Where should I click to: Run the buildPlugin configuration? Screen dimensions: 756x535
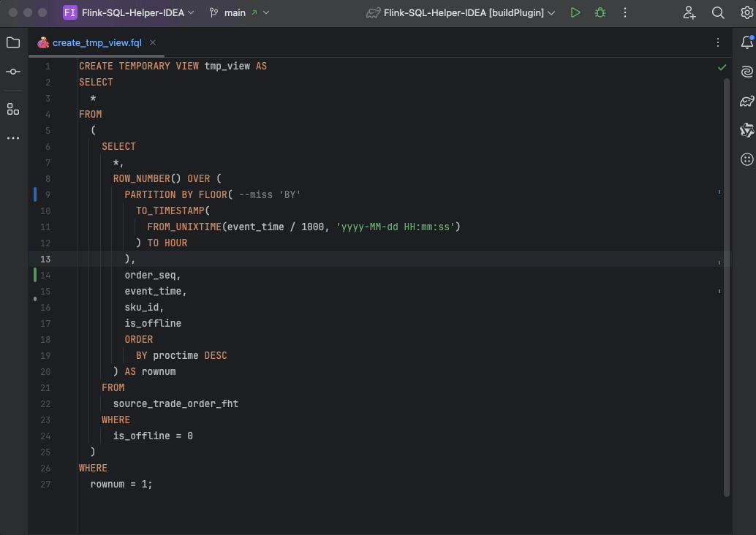pos(575,12)
